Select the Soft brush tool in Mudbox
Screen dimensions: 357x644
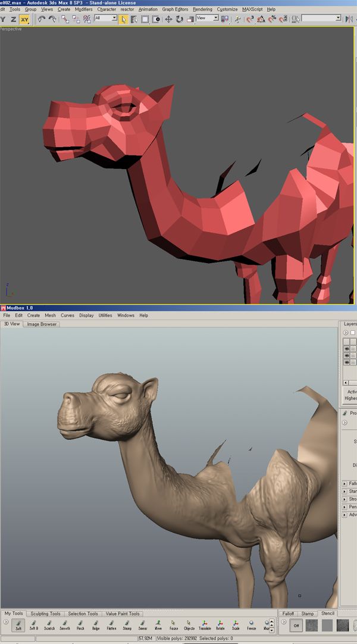pos(18,625)
